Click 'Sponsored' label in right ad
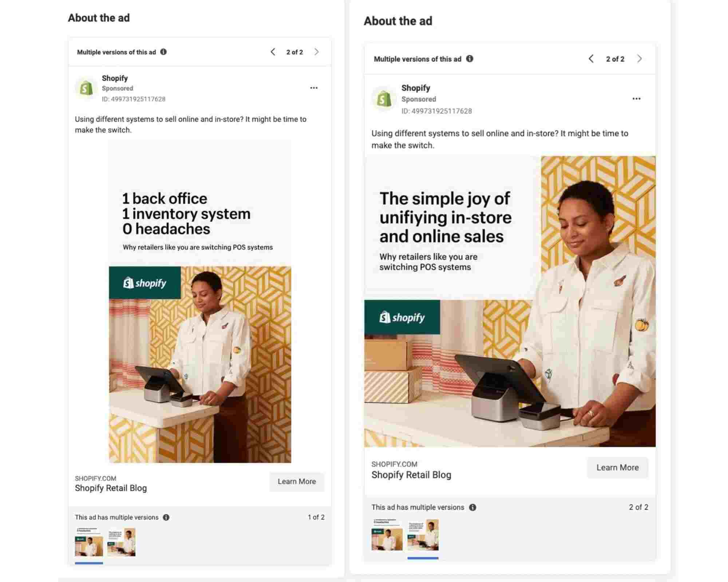 tap(419, 99)
